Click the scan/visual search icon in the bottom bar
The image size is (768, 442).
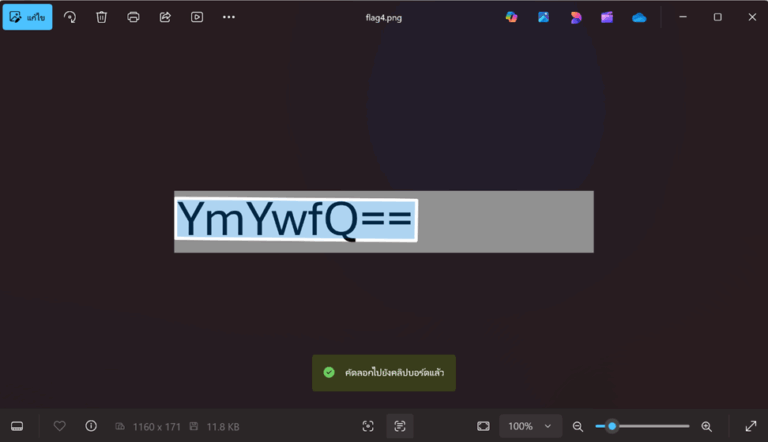[368, 426]
